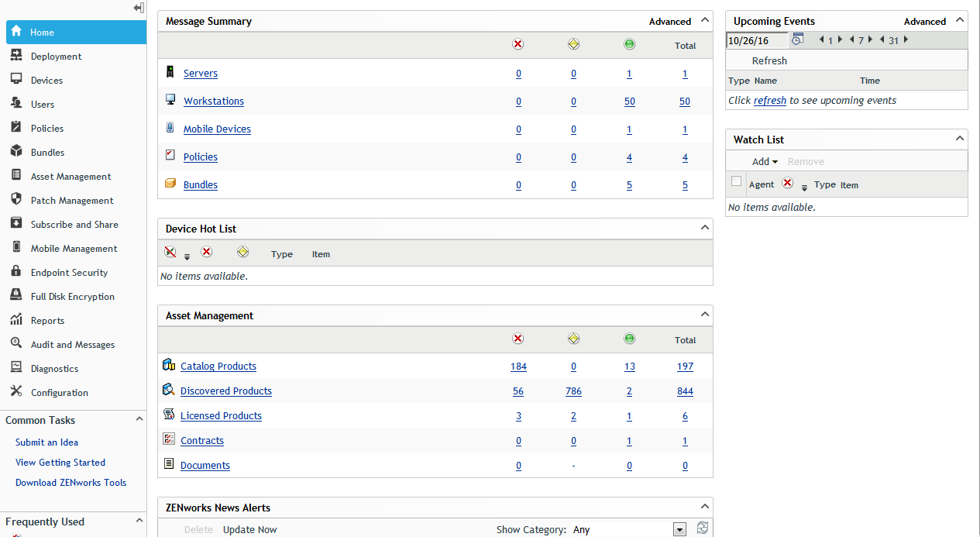Click the collapse navigation panel arrow icon
The image size is (980, 537).
coord(139,8)
